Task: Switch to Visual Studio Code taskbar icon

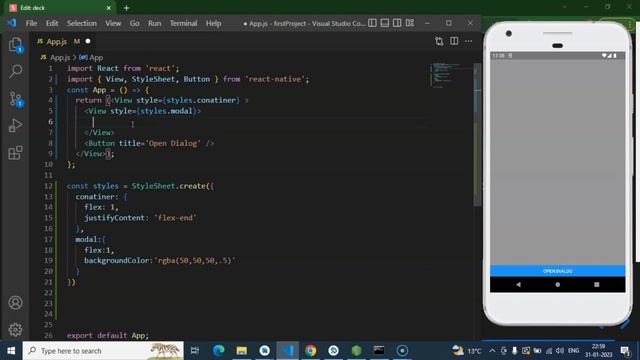Action: [x=288, y=351]
